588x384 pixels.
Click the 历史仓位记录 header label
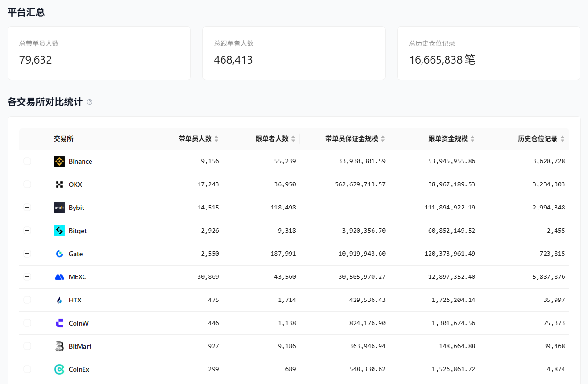click(538, 139)
